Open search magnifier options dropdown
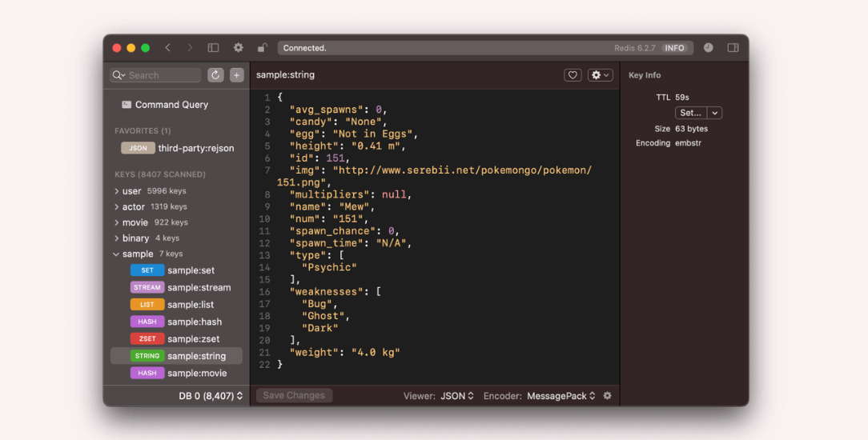This screenshot has width=868, height=440. tap(119, 75)
